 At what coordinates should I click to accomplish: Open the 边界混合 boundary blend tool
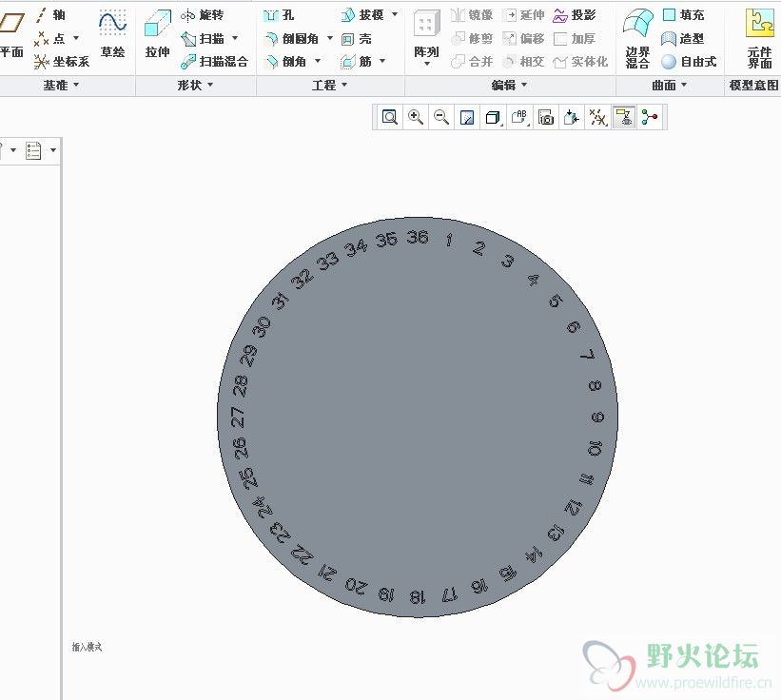point(637,39)
